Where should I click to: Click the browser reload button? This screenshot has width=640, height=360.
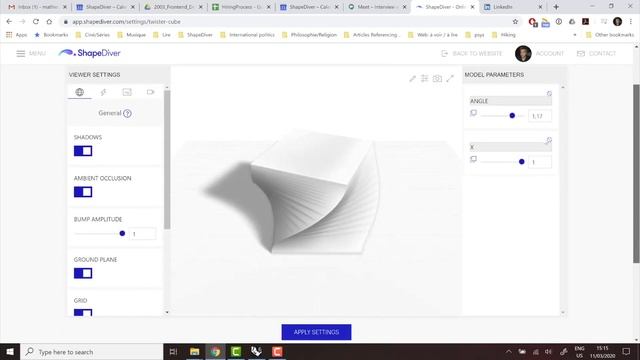point(36,22)
